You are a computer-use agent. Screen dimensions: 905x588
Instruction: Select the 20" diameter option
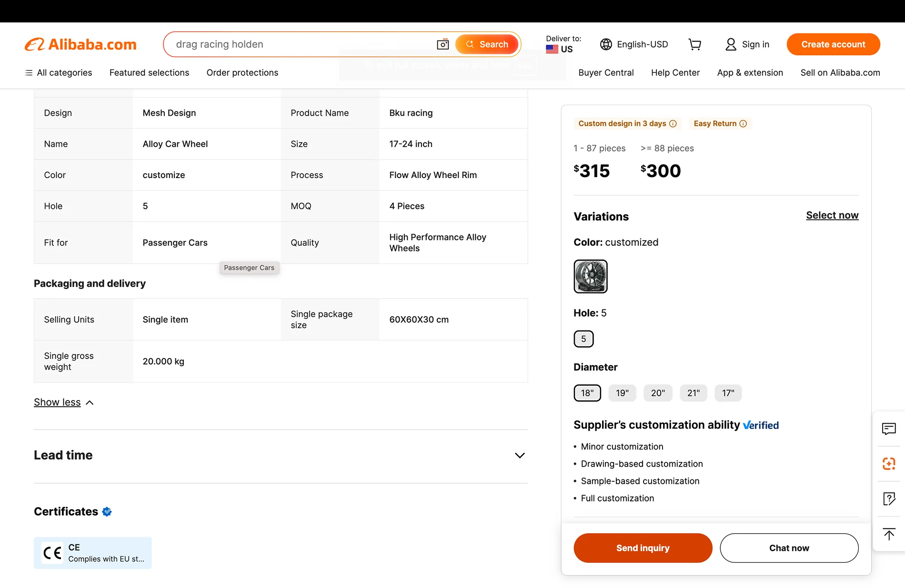(x=658, y=393)
